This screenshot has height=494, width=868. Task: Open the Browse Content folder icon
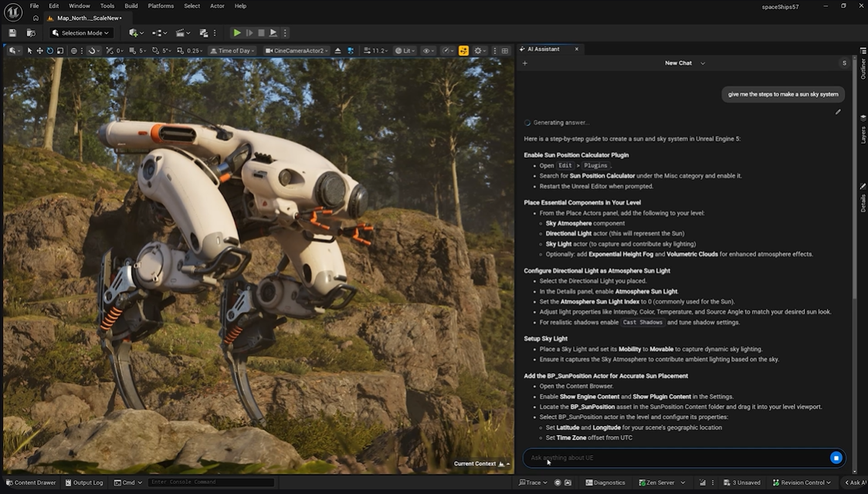click(x=31, y=33)
